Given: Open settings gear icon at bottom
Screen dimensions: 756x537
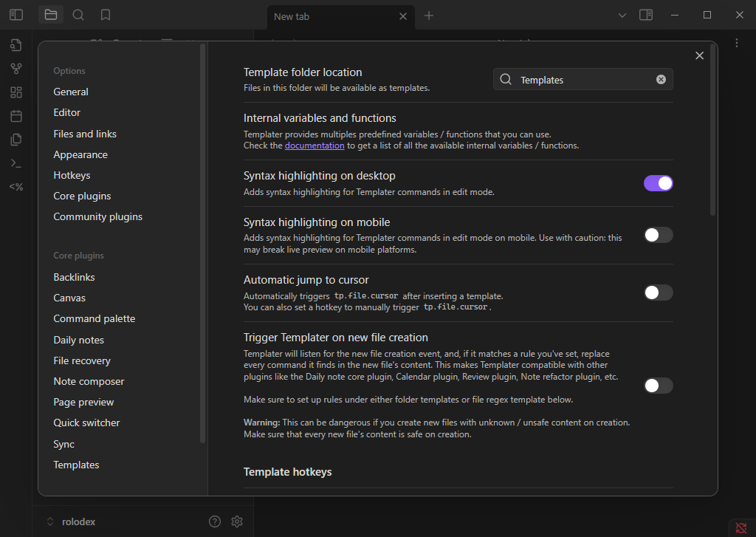Looking at the screenshot, I should click(x=237, y=521).
